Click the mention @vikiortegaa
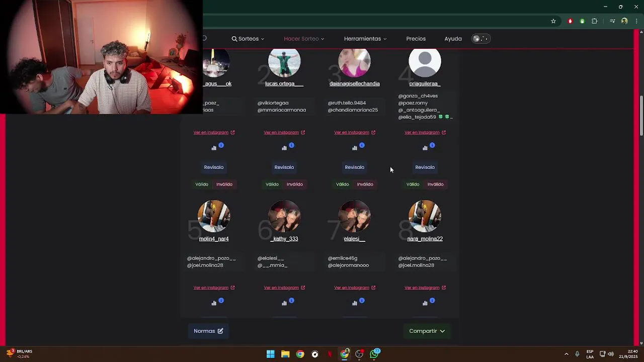Viewport: 644px width, 362px height. pyautogui.click(x=273, y=103)
